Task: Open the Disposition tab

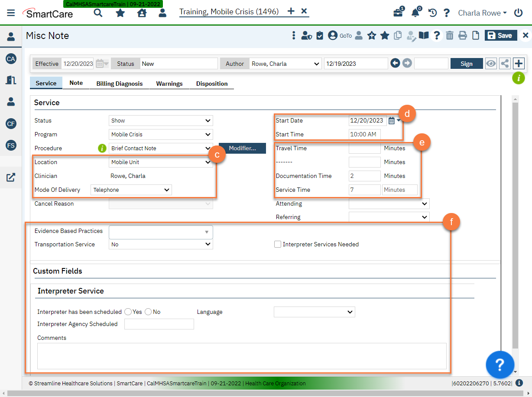Action: tap(211, 84)
